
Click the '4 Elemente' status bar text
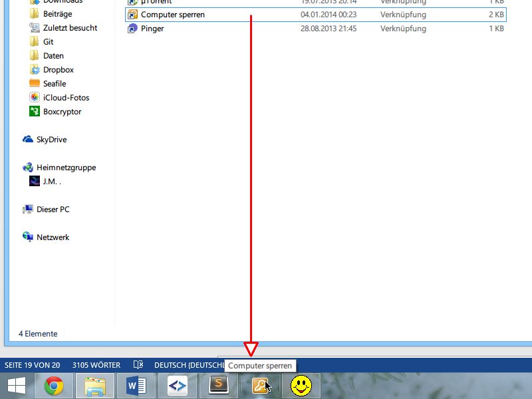[x=38, y=334]
